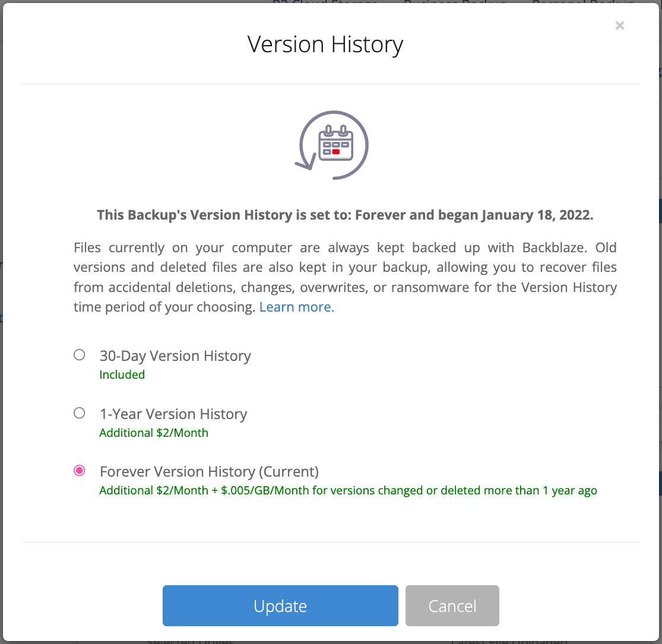Click the 30-Day Version History label text
662x644 pixels.
point(175,356)
